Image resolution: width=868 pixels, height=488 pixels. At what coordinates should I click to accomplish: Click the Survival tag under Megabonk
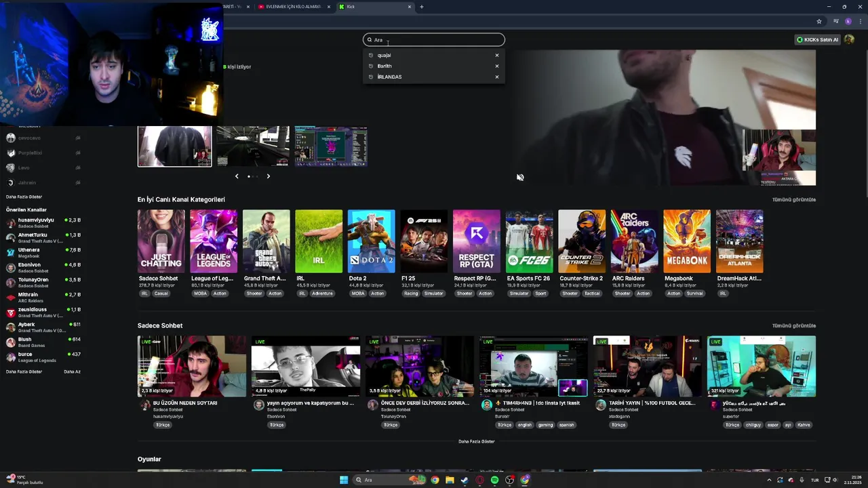pyautogui.click(x=695, y=293)
